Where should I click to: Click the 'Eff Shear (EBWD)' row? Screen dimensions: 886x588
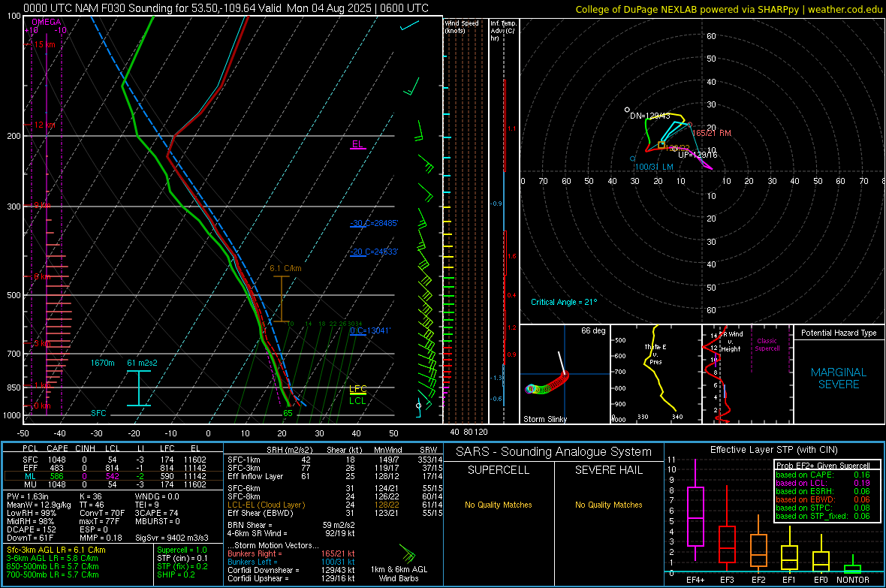pos(335,514)
